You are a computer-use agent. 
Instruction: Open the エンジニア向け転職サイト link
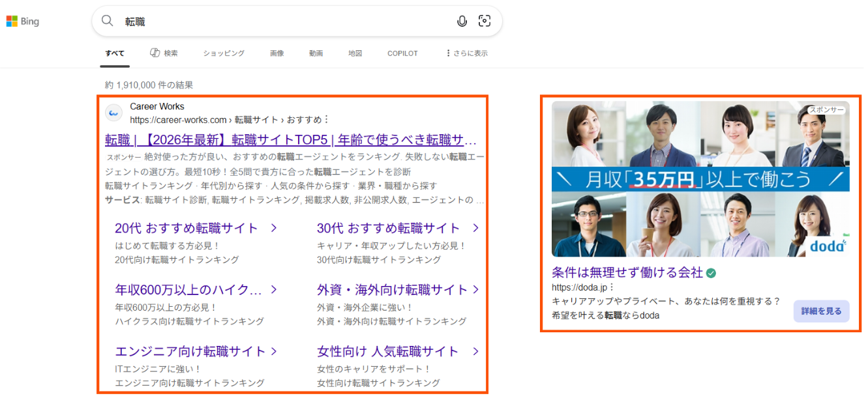click(x=190, y=351)
